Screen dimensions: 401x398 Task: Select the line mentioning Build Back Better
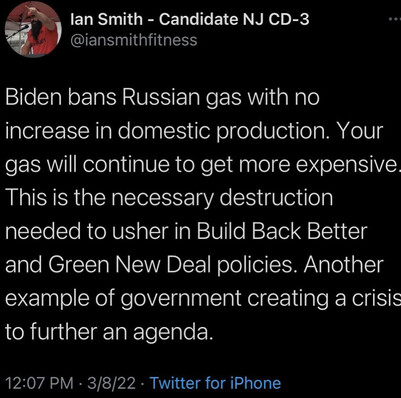tap(186, 231)
